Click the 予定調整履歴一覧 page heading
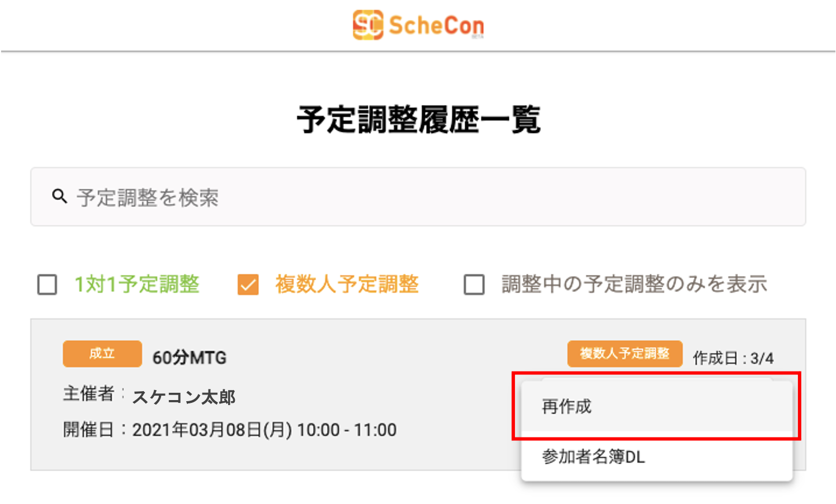The image size is (836, 504). coord(418,120)
